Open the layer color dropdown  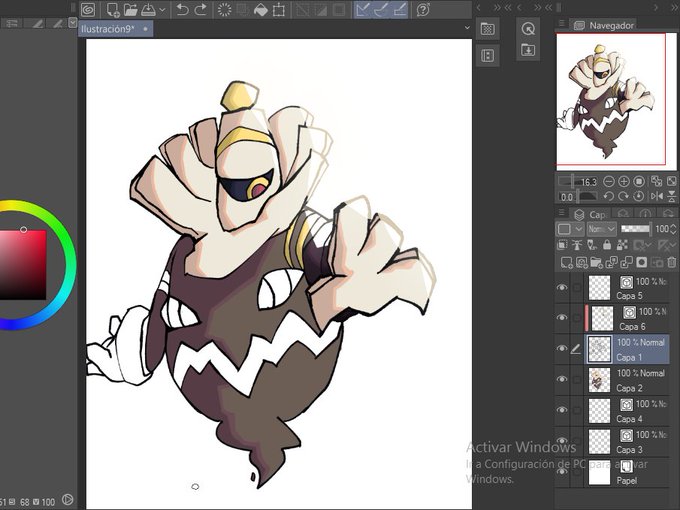569,229
